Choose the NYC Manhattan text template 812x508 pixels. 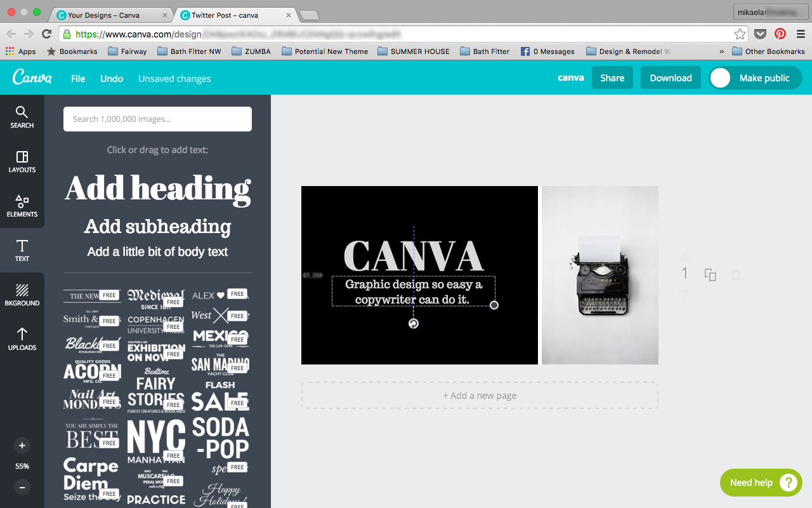coord(156,441)
